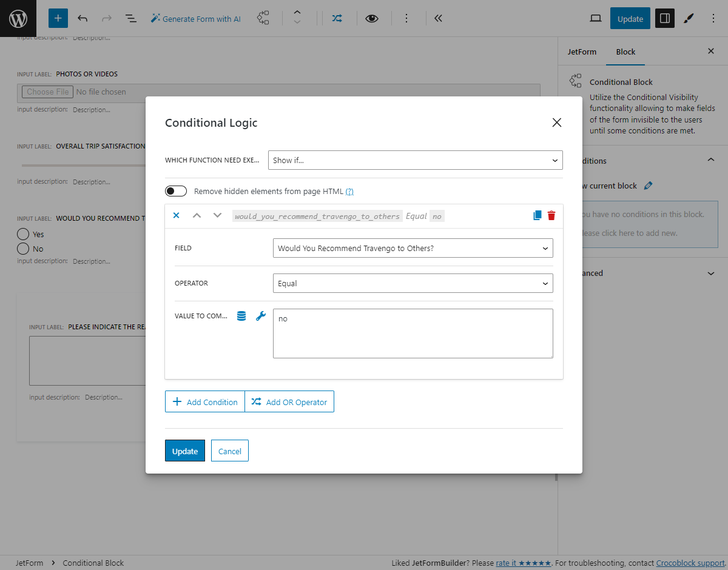Copy the condition using the duplicate icon

pos(536,215)
